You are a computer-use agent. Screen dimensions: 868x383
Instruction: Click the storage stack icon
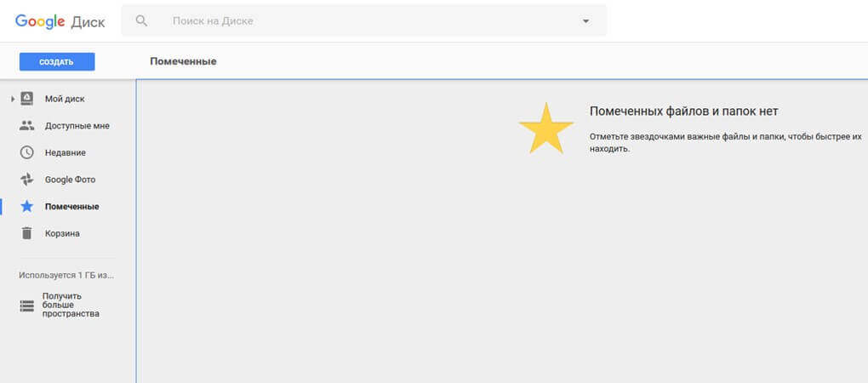[x=27, y=306]
